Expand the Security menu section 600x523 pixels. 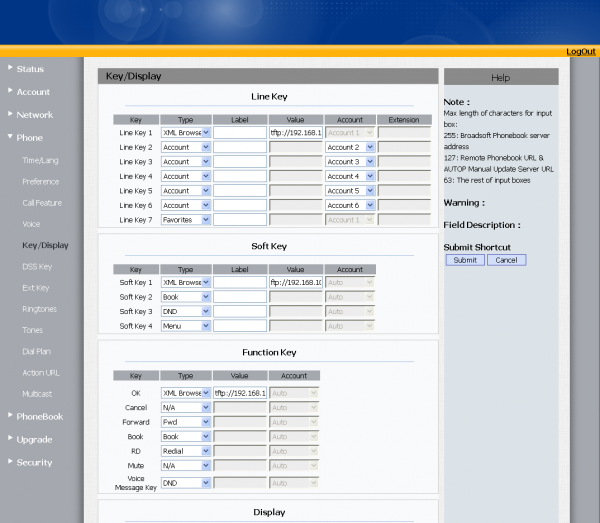click(x=34, y=463)
